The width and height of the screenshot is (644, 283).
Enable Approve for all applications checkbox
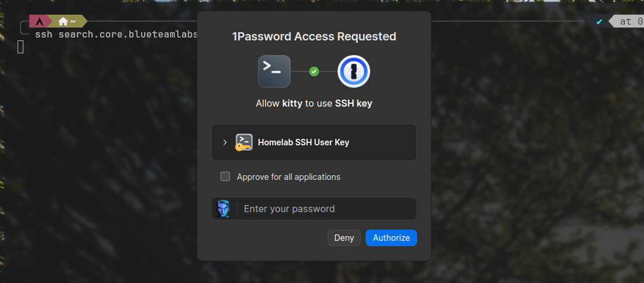point(225,176)
